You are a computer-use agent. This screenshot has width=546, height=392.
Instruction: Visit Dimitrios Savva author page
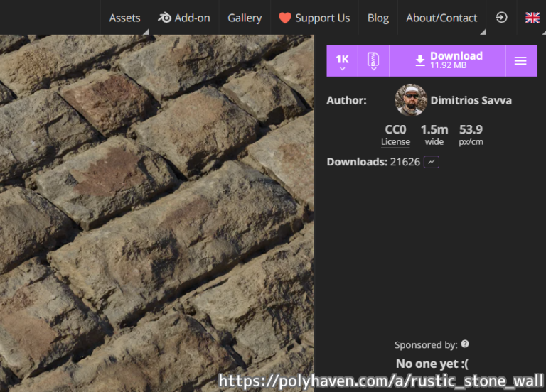pyautogui.click(x=471, y=100)
